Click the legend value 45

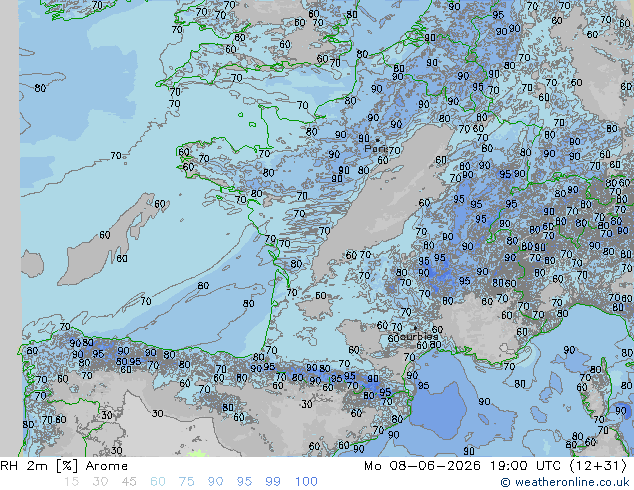(129, 482)
